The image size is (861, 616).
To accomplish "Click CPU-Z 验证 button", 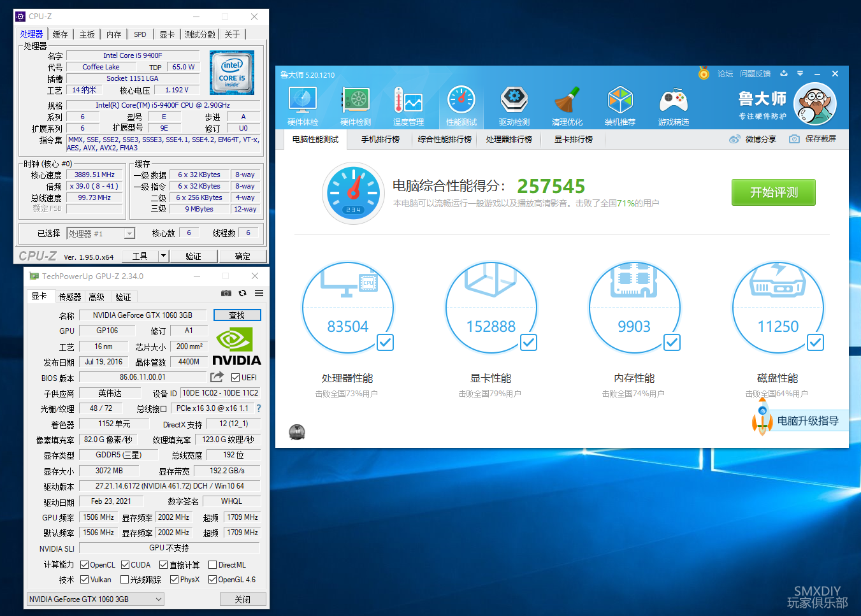I will point(194,256).
